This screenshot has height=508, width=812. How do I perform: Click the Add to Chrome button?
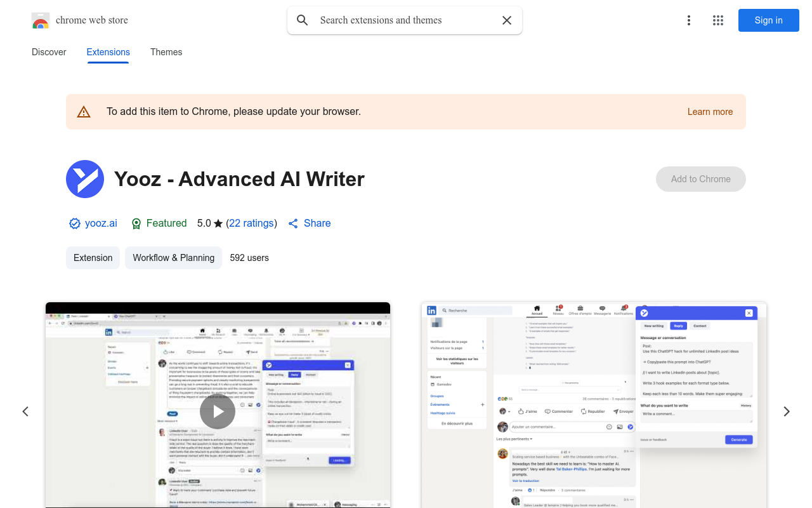701,179
